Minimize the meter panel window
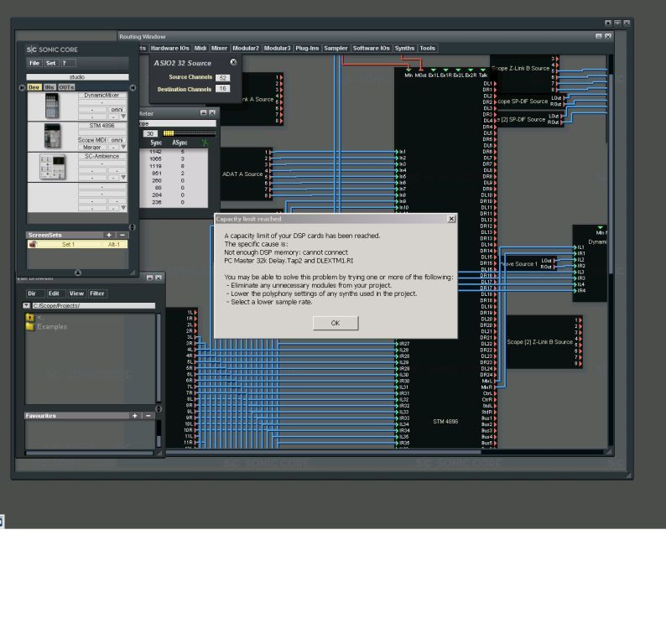The image size is (666, 644). click(204, 112)
